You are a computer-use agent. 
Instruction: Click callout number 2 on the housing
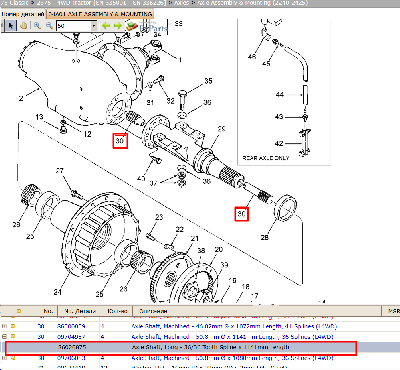tap(21, 98)
